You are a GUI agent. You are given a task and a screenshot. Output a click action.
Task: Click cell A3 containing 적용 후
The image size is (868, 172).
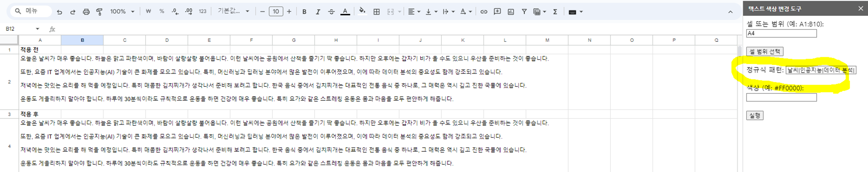click(x=40, y=114)
